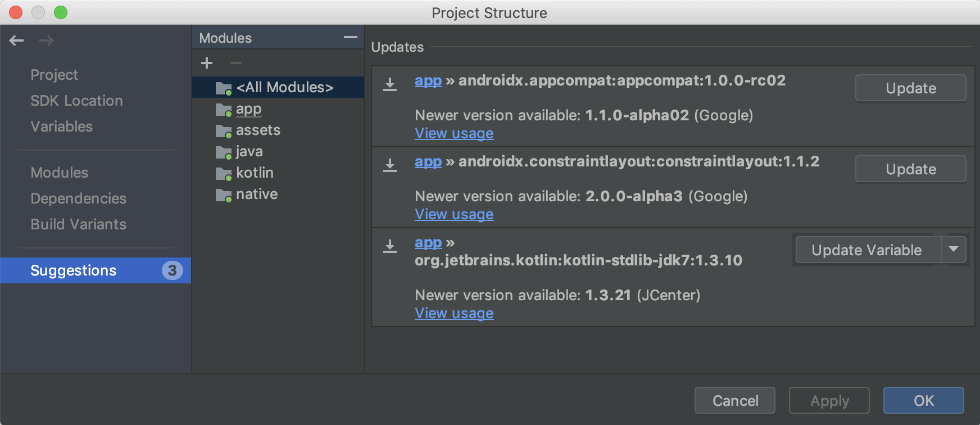Open SDK Location settings

click(76, 101)
